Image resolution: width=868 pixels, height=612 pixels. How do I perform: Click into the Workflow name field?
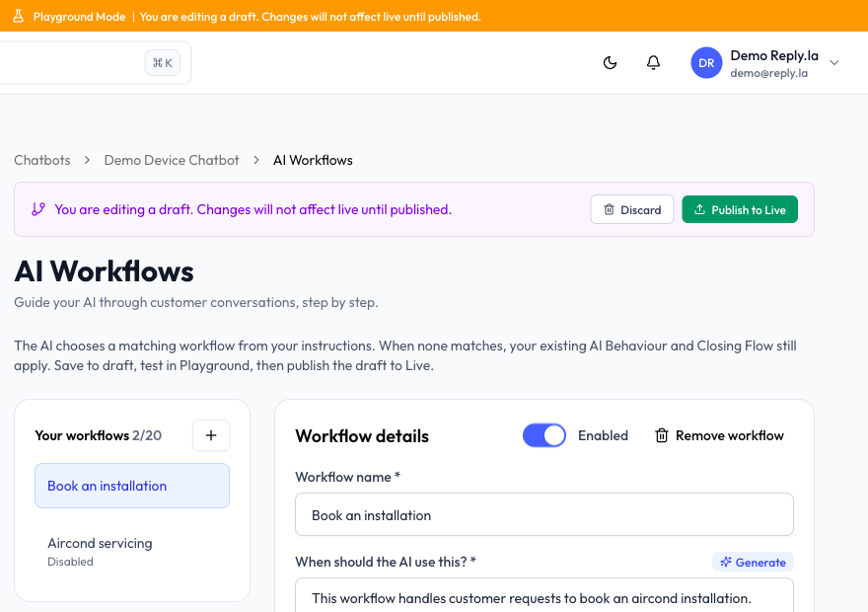(544, 514)
